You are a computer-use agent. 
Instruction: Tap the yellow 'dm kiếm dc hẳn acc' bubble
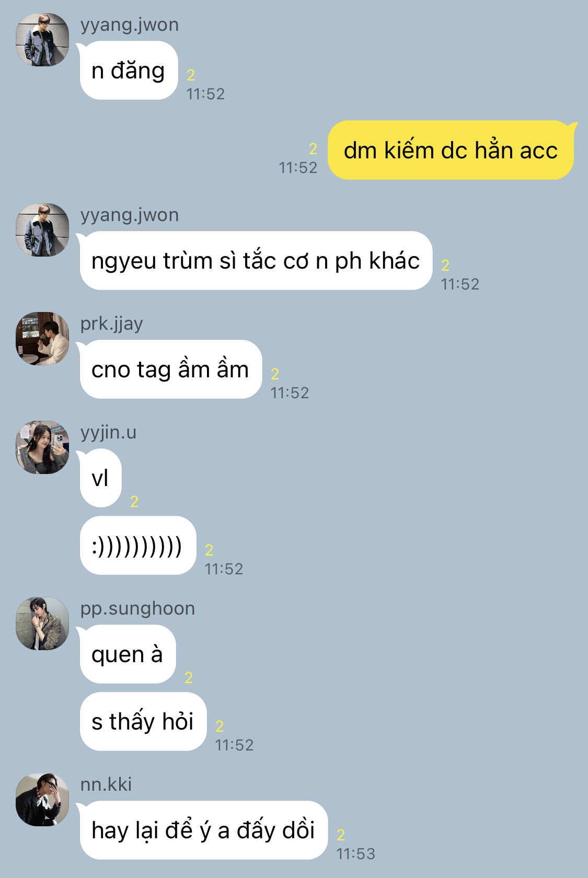click(451, 151)
